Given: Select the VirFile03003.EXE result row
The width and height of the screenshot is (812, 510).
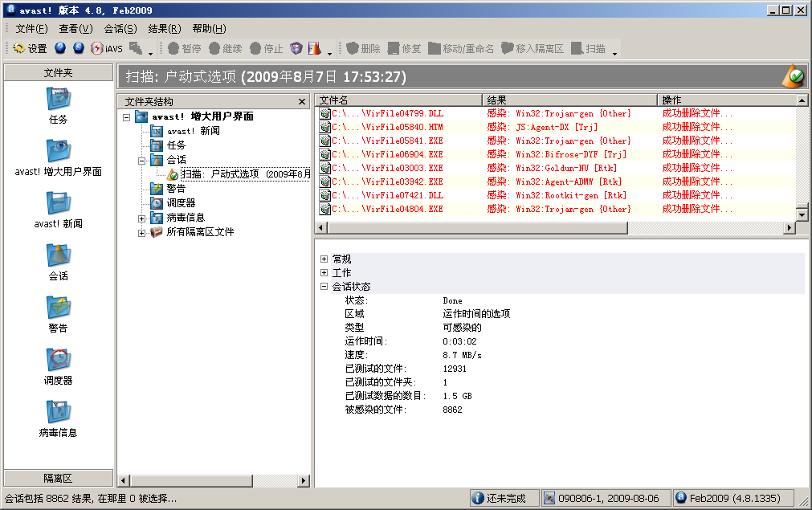Looking at the screenshot, I should 556,169.
